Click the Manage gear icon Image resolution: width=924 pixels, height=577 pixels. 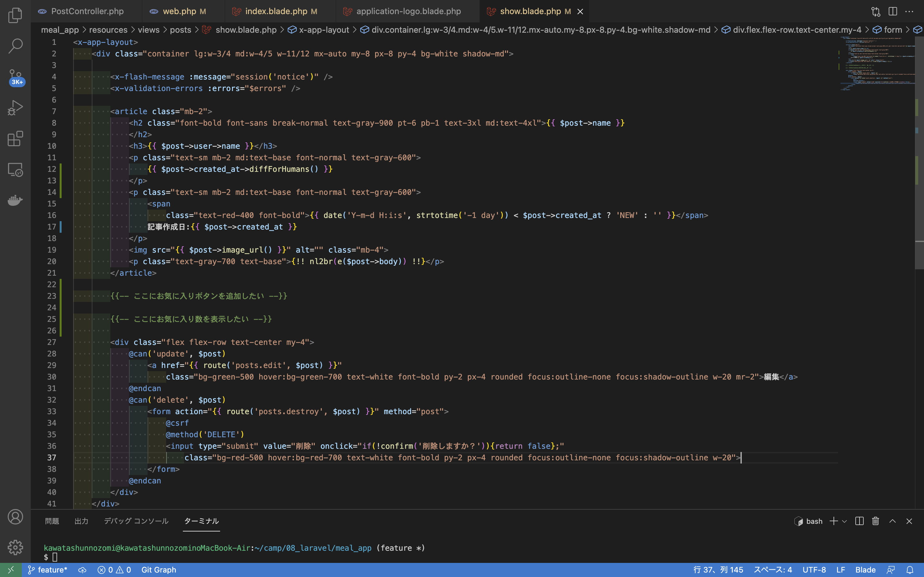pyautogui.click(x=15, y=547)
